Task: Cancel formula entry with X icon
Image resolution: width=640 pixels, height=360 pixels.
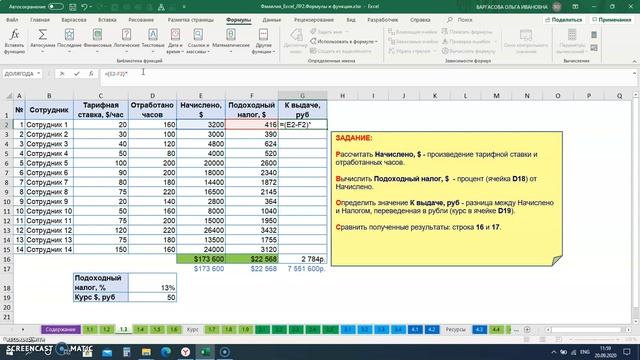Action: point(62,73)
